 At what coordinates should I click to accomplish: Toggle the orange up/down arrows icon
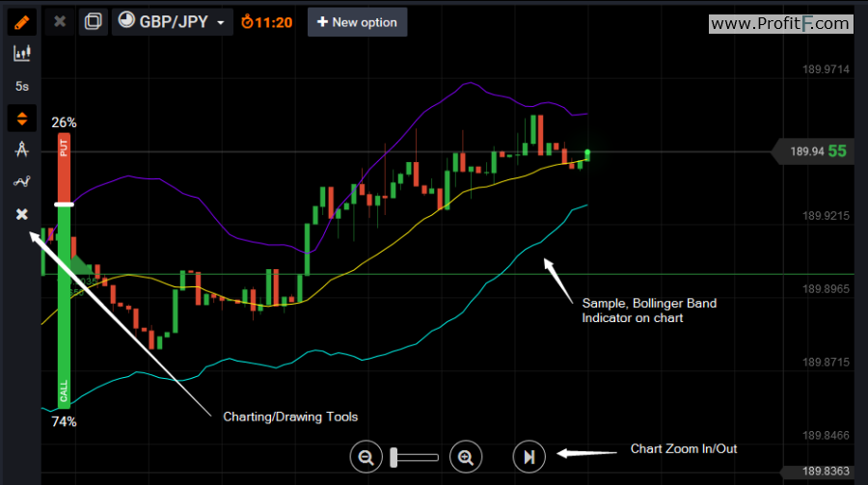[21, 118]
